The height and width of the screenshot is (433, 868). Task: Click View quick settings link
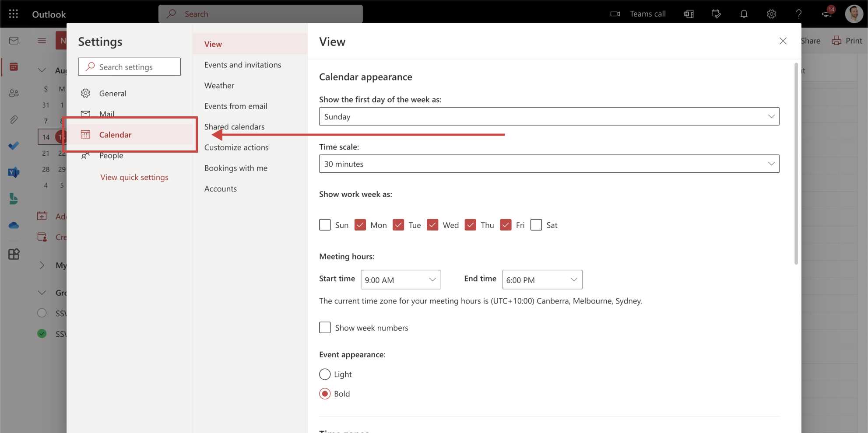(134, 177)
